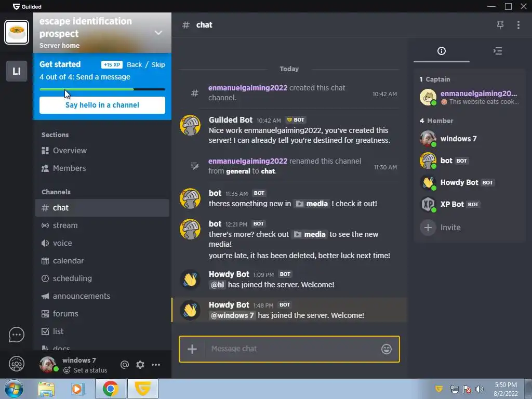Open the list channel
Screen dimensions: 532x399
click(102, 331)
